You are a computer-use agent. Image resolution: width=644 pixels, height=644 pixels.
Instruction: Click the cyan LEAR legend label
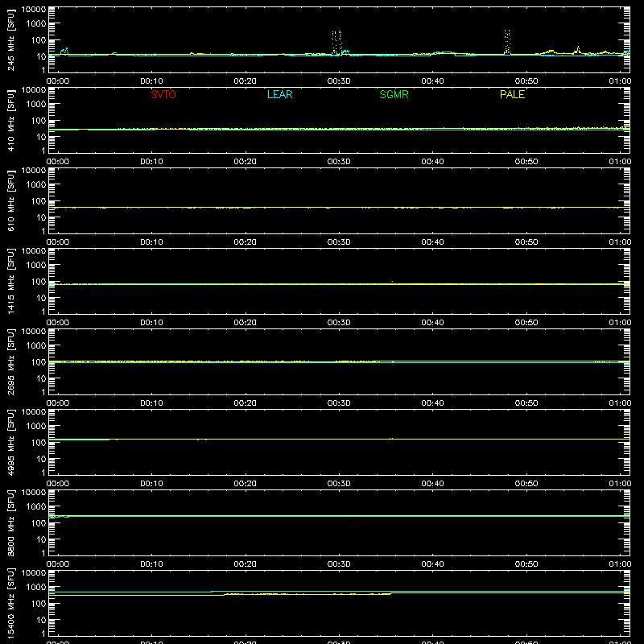point(279,94)
